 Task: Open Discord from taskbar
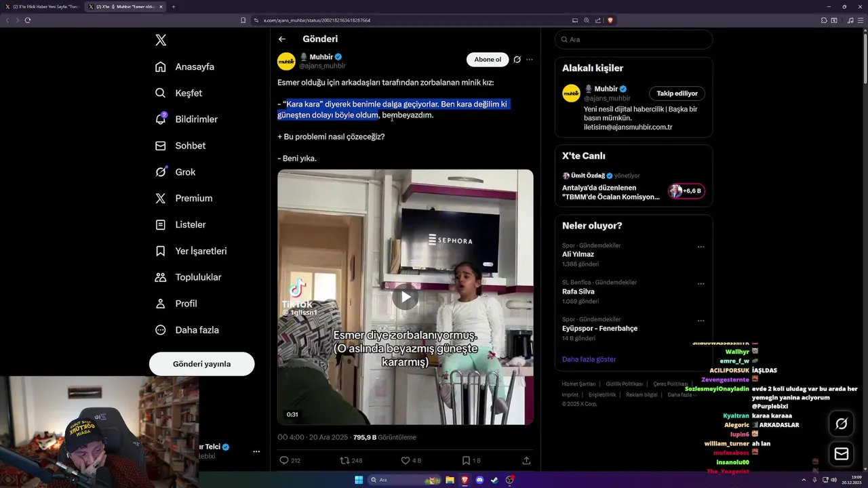[479, 480]
